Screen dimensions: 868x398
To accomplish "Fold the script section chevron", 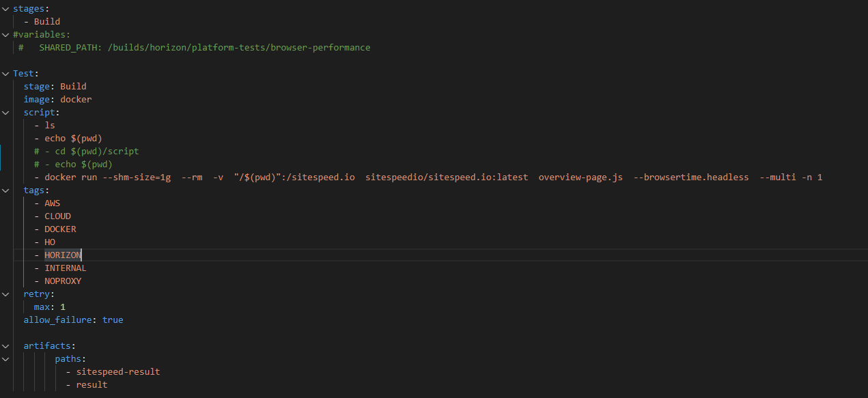I will (x=5, y=113).
